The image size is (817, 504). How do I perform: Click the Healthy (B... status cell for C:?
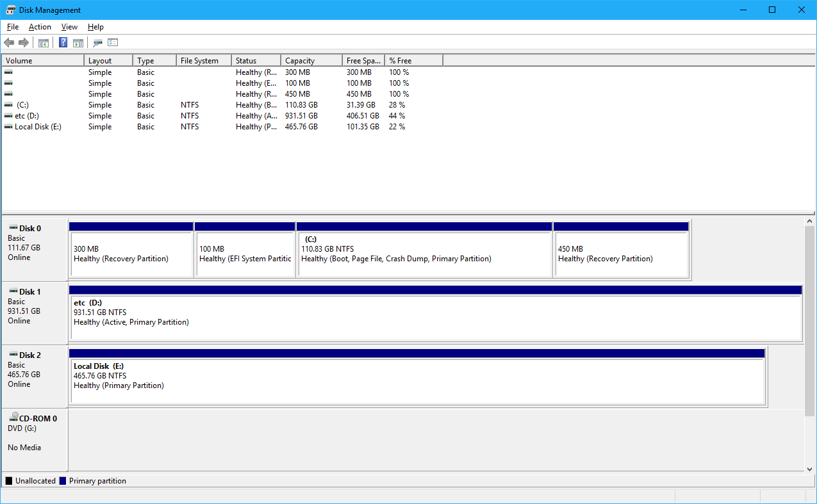(257, 105)
